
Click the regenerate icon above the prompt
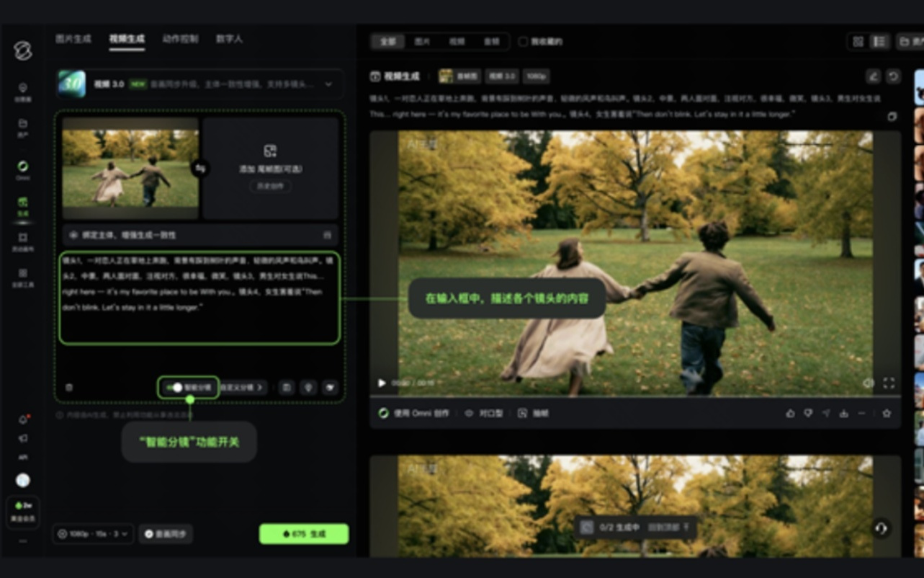[893, 76]
